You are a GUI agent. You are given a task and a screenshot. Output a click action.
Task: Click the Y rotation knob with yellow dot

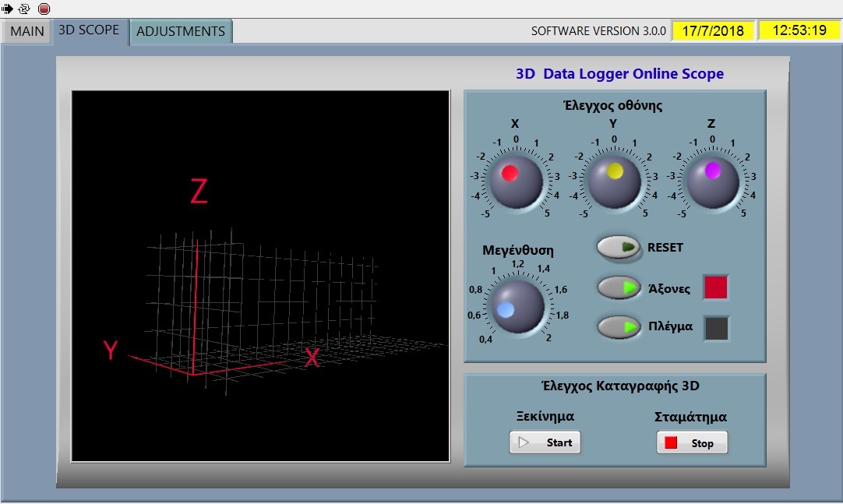click(614, 182)
